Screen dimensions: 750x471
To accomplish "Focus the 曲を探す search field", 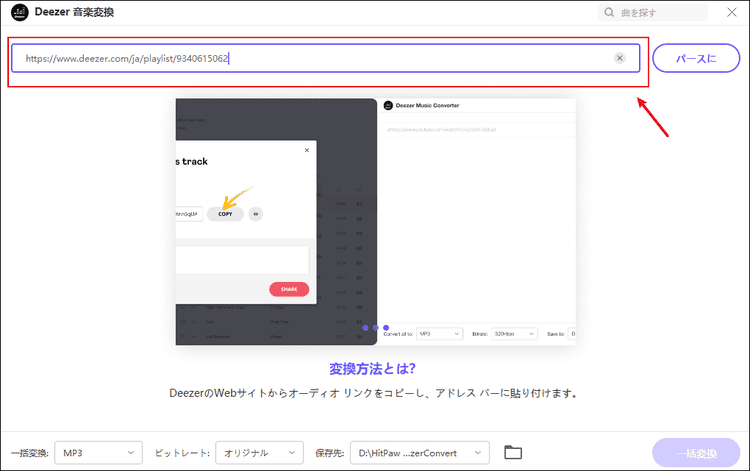I will pyautogui.click(x=653, y=12).
